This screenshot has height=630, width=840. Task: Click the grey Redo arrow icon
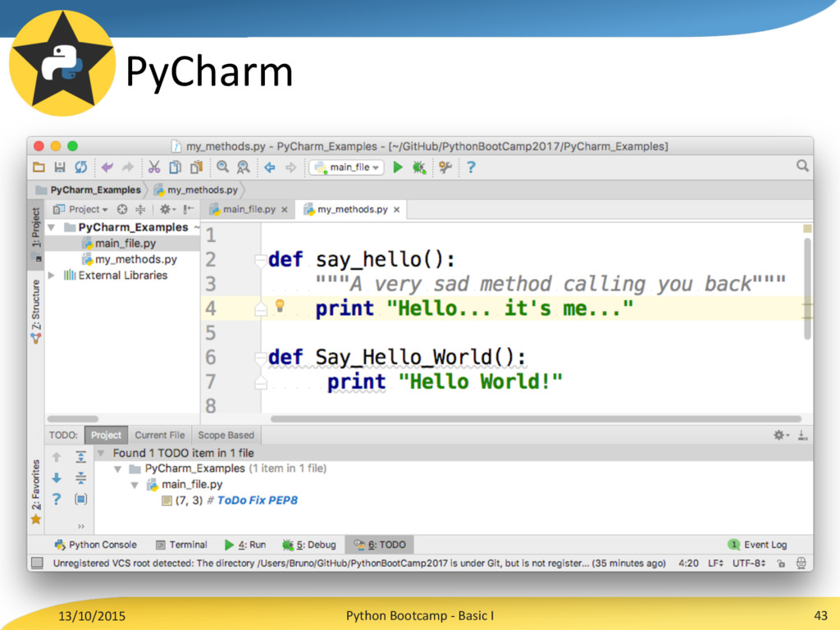tap(127, 167)
